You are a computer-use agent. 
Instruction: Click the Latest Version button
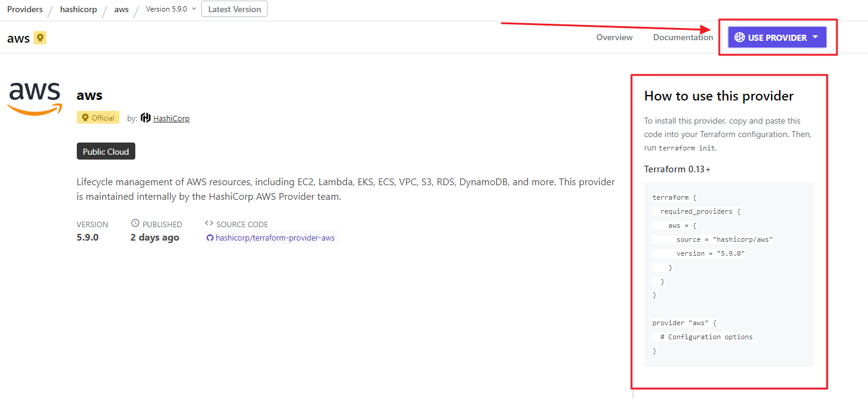(234, 9)
